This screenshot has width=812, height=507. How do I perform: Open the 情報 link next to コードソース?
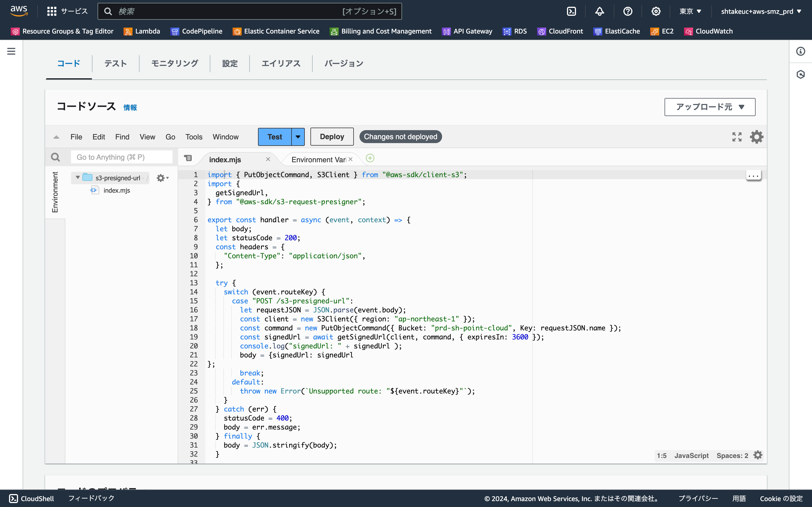coord(130,108)
